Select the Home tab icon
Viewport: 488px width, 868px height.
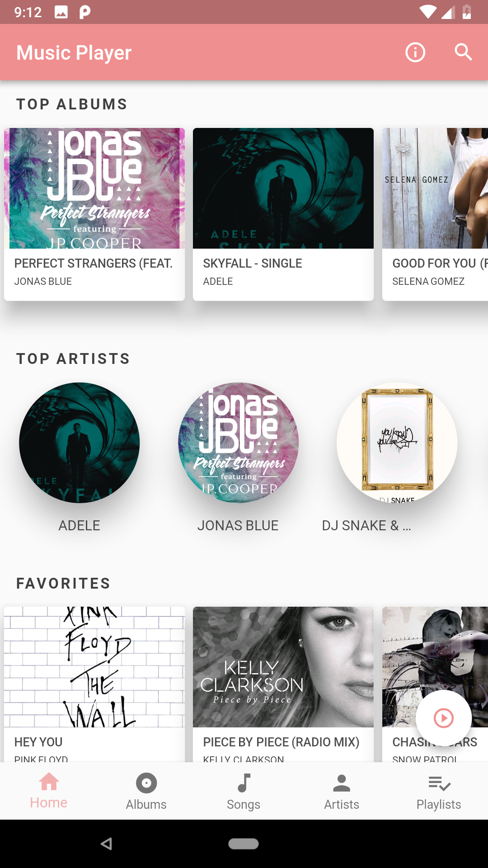[x=49, y=782]
